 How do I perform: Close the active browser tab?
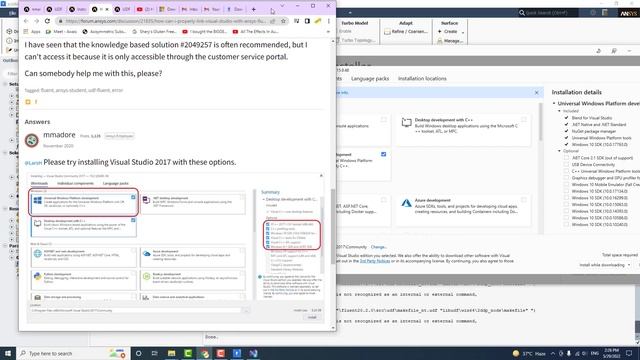[x=107, y=9]
